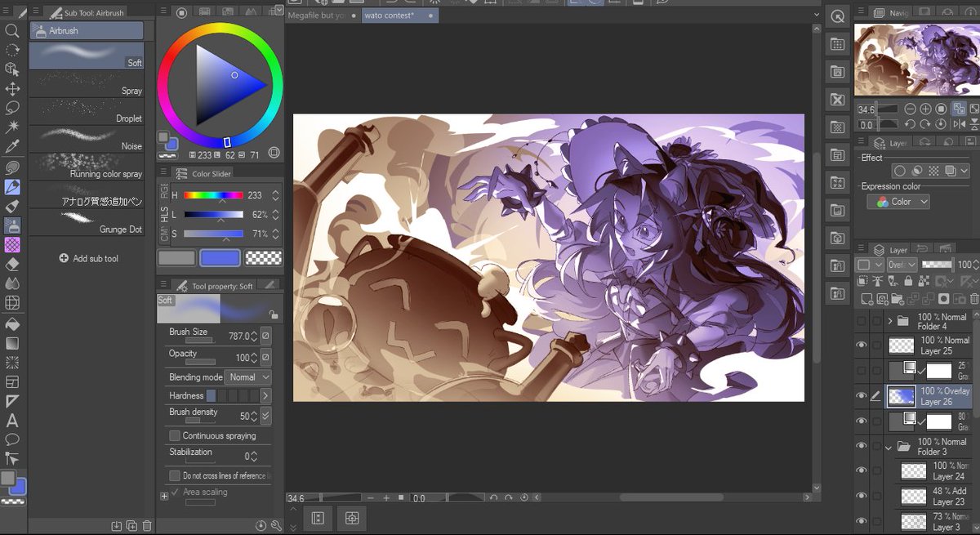The image size is (980, 535).
Task: Delete sub tool trash icon
Action: (x=147, y=525)
